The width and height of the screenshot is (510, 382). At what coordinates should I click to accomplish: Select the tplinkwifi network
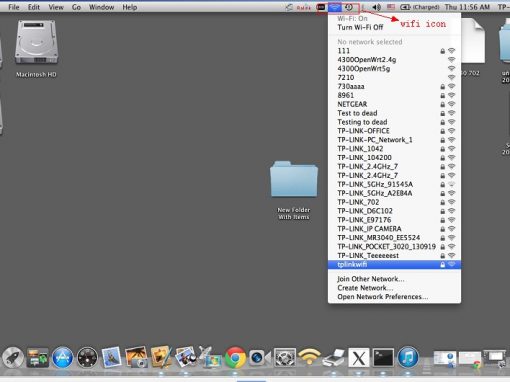(x=394, y=265)
